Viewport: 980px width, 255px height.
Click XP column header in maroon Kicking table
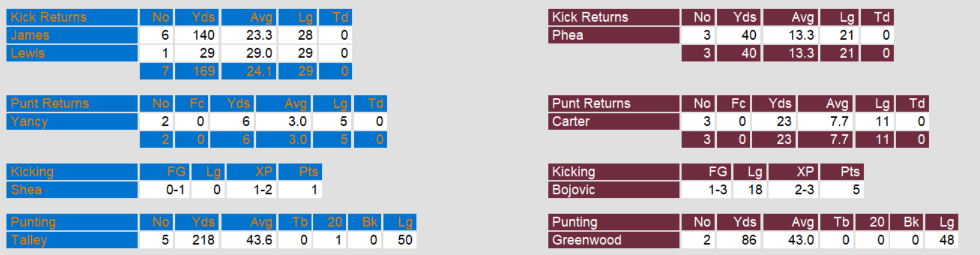click(804, 172)
